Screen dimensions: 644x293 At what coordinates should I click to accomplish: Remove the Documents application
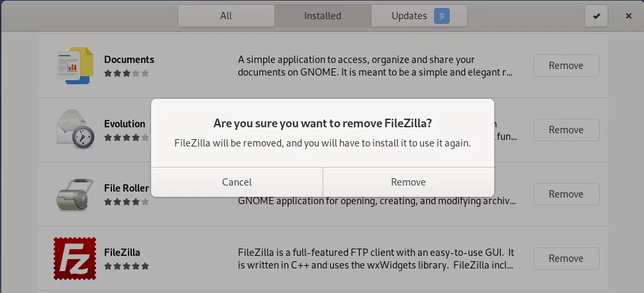pyautogui.click(x=566, y=66)
